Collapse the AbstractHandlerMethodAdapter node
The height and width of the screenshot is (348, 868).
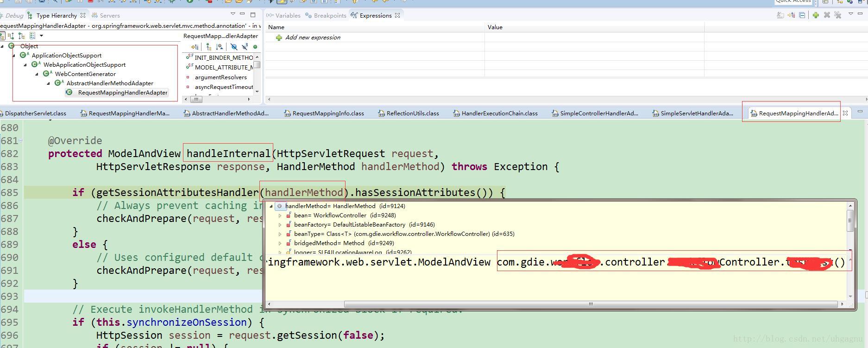click(48, 83)
